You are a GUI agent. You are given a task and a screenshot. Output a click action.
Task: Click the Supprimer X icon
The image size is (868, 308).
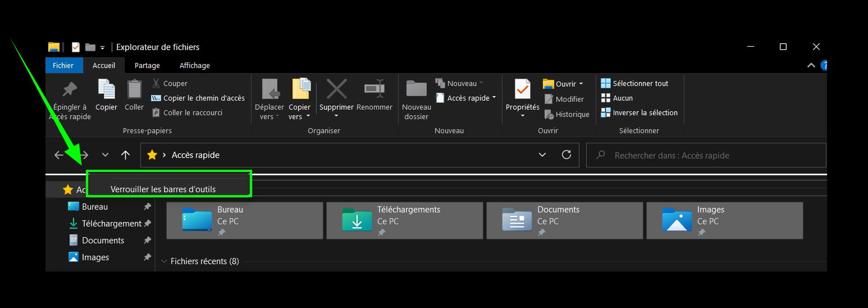click(x=336, y=89)
